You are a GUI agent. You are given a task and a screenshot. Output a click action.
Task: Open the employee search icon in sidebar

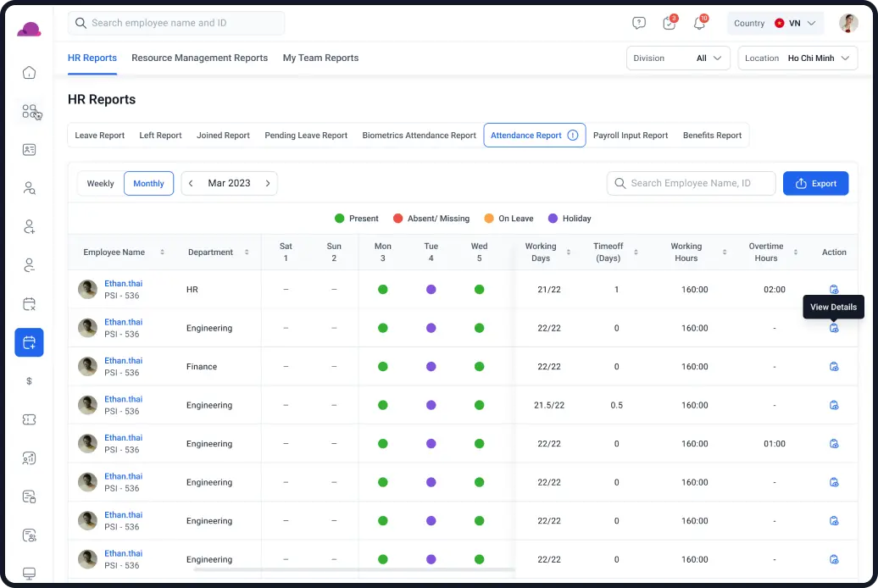[x=29, y=188]
